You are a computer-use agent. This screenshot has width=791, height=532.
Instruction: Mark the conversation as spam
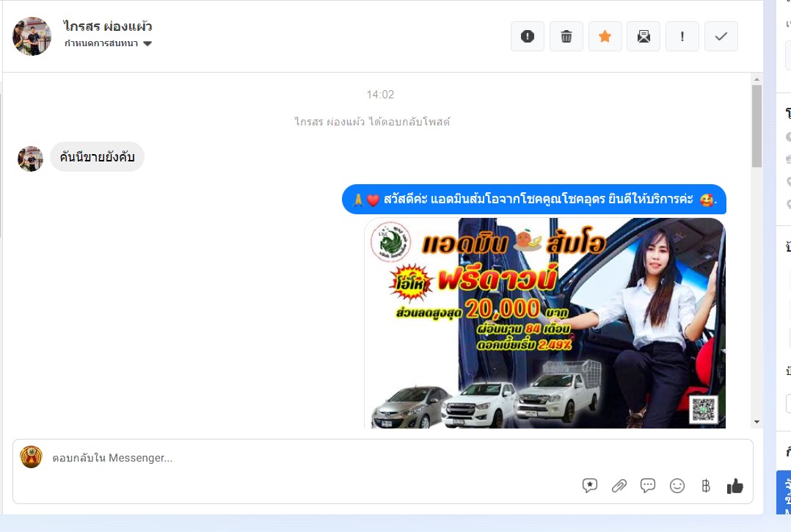[x=527, y=36]
